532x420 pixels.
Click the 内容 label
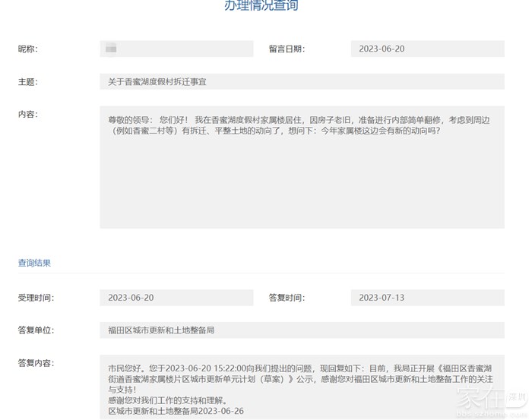[28, 114]
